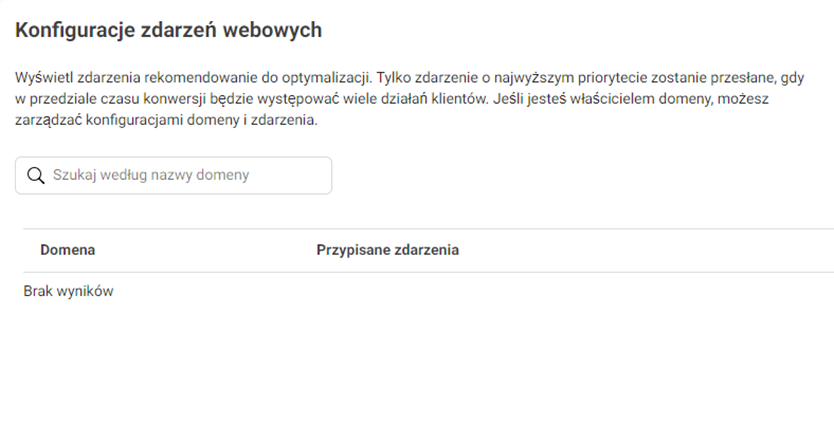The image size is (834, 425).
Task: Click the word 'optymalizacji' in description
Action: pyautogui.click(x=325, y=79)
